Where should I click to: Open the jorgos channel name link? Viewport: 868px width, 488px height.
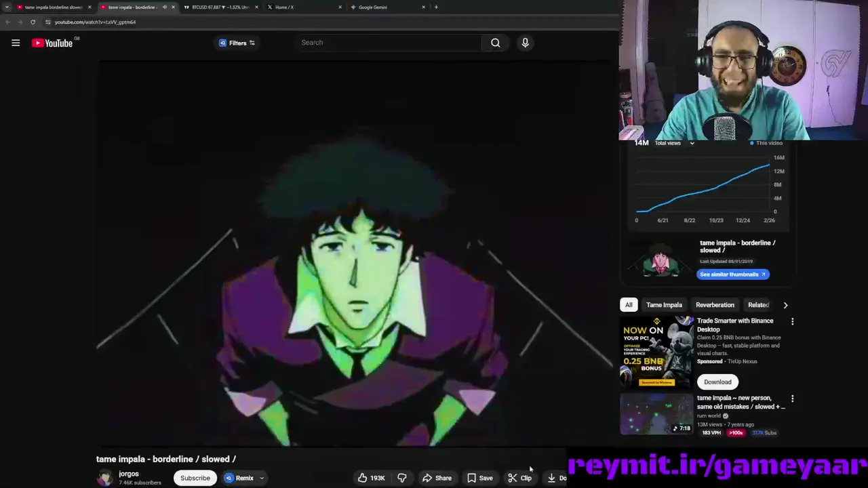[129, 474]
